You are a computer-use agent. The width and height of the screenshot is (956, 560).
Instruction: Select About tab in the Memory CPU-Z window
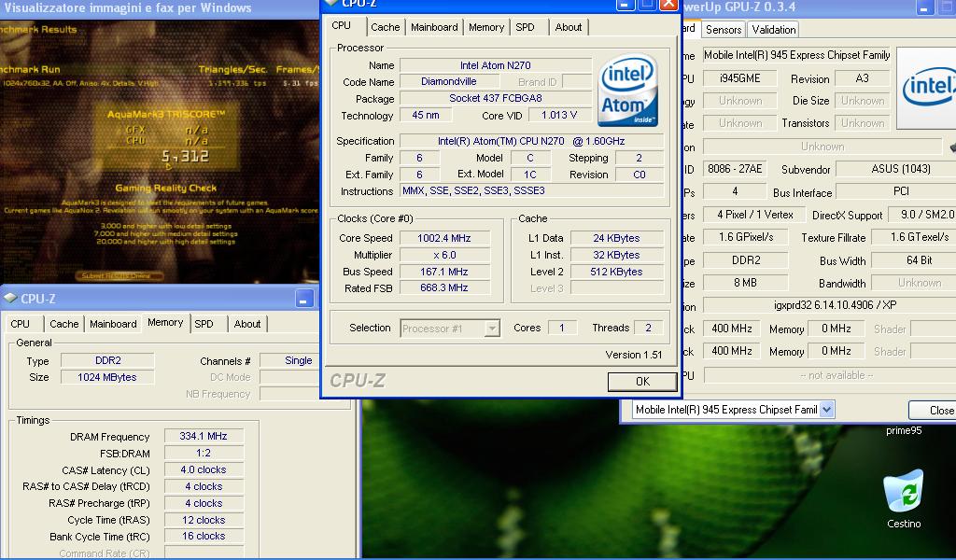point(247,324)
